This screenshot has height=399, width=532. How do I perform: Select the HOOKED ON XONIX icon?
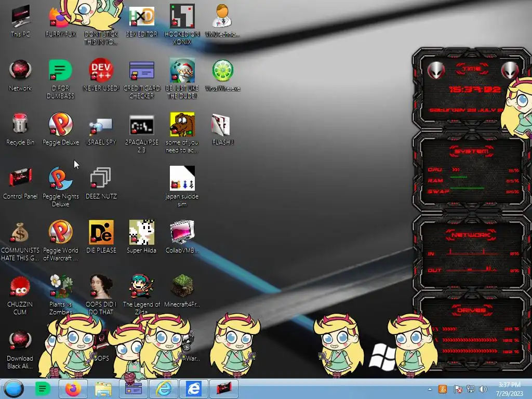(182, 16)
